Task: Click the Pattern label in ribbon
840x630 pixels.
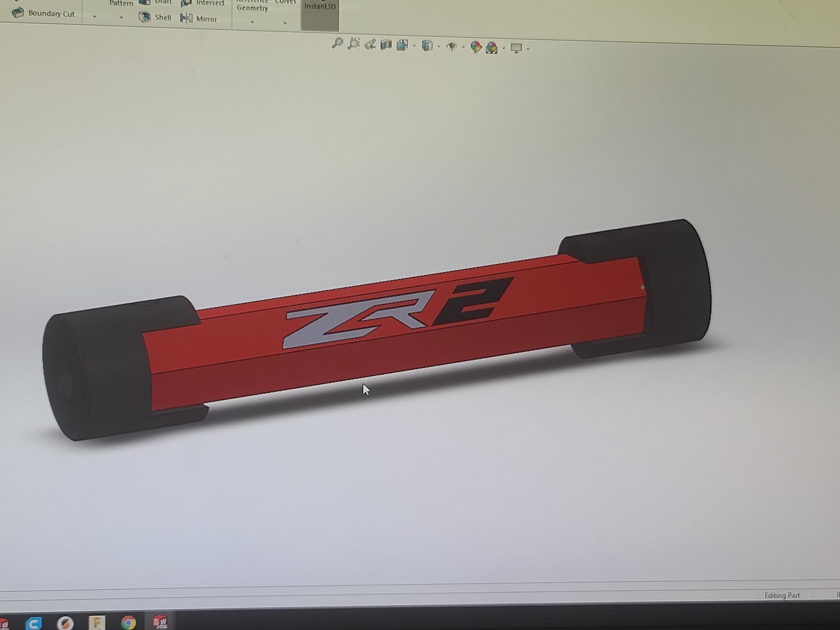Action: (121, 3)
